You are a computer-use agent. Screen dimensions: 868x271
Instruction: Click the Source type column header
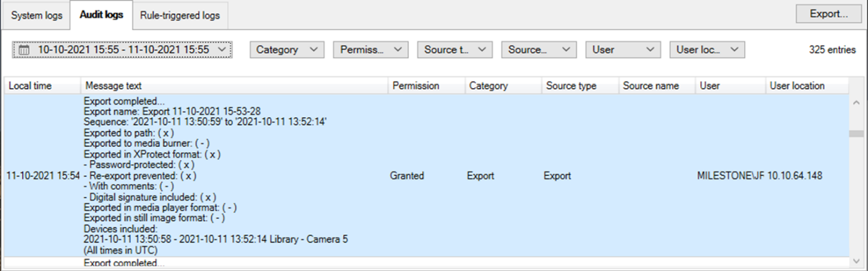[x=580, y=86]
